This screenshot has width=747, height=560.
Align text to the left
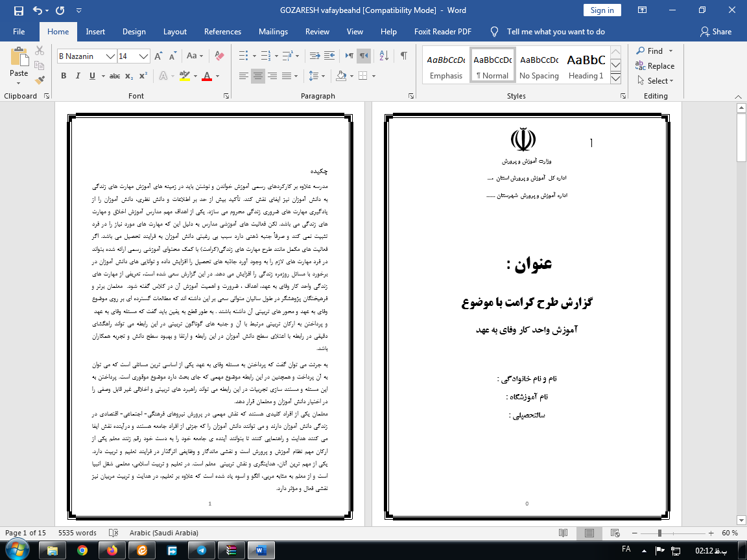[x=243, y=76]
